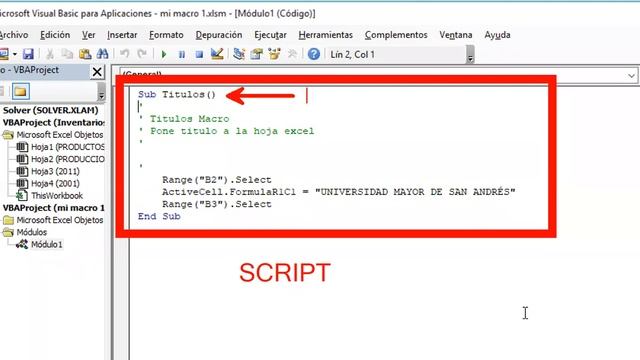This screenshot has width=640, height=360.
Task: Click the Sub Titulos() code line
Action: (x=177, y=95)
